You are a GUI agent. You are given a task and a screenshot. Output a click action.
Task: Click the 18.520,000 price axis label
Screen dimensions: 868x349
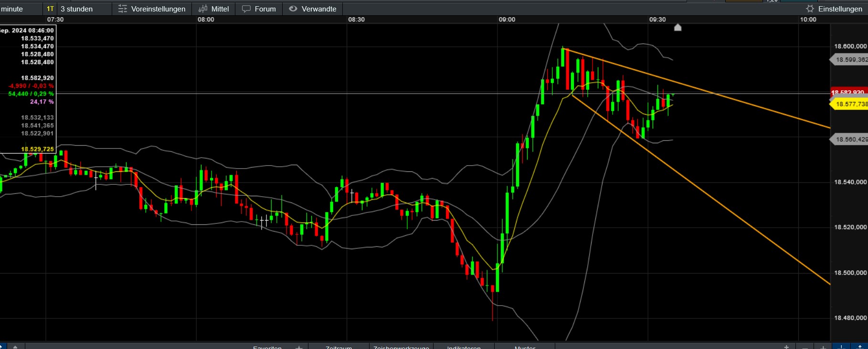(x=850, y=227)
